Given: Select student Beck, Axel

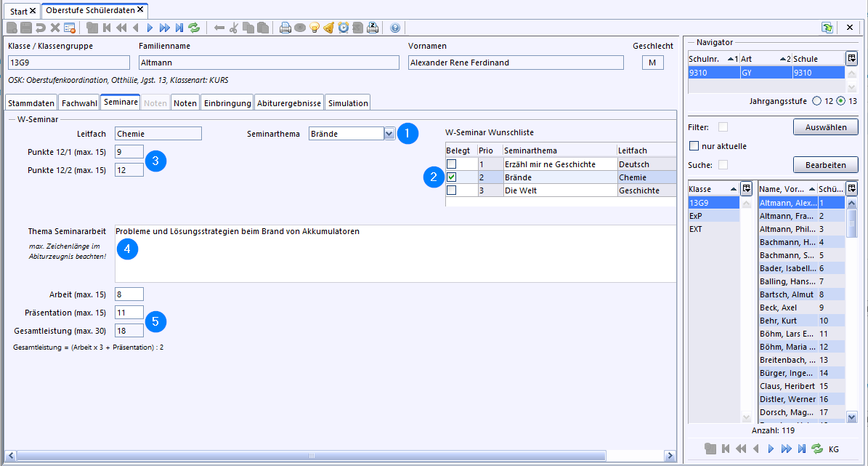Looking at the screenshot, I should coord(787,308).
